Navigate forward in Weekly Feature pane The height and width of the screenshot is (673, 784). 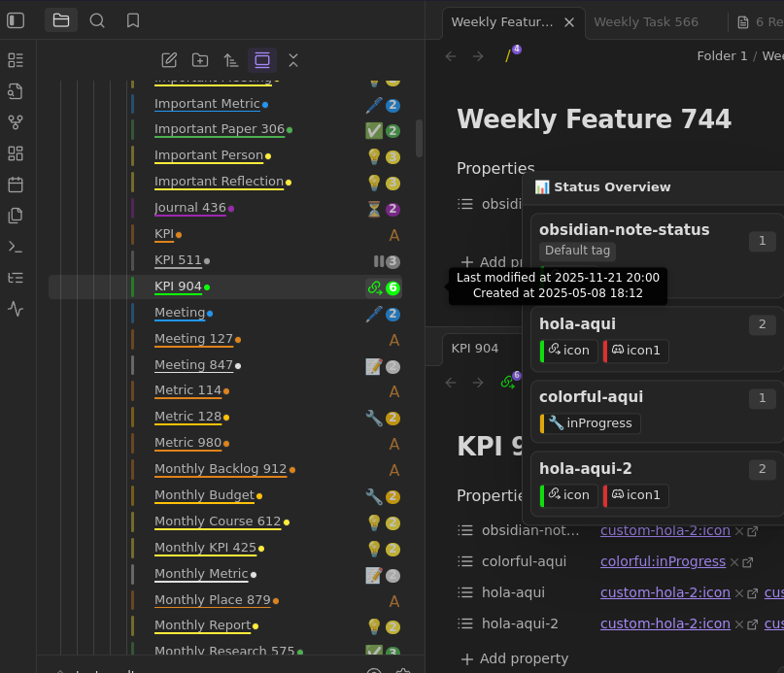click(x=478, y=56)
